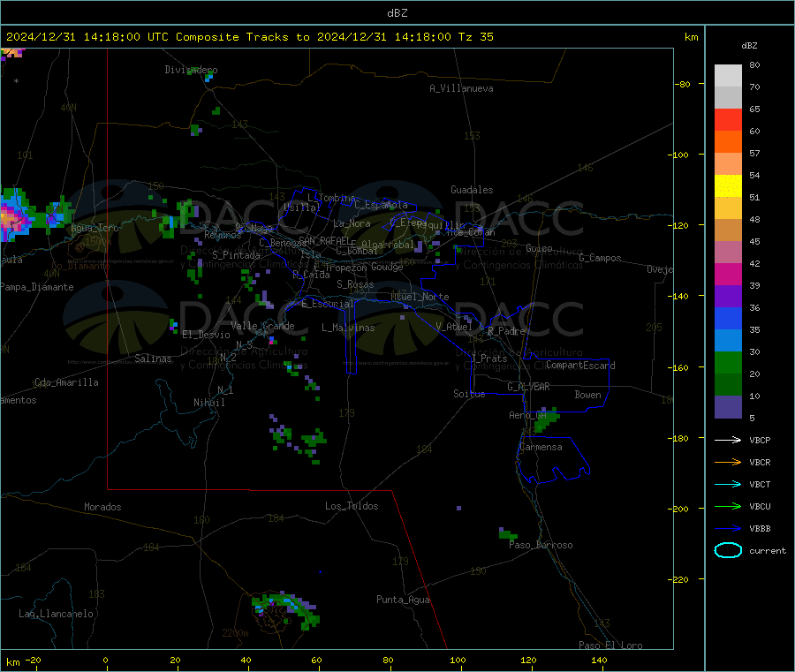Click the 'Punta_Agua' map label
The image size is (795, 672).
[x=403, y=600]
